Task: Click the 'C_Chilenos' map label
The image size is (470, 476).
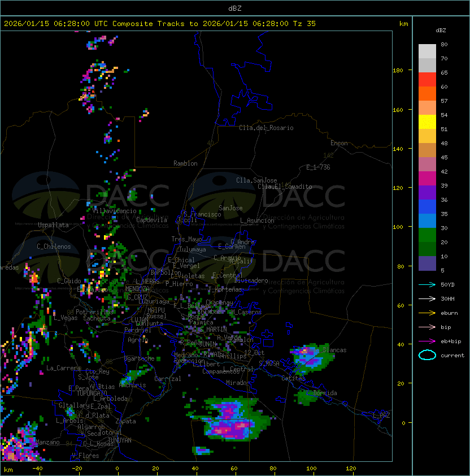Action: click(x=54, y=246)
